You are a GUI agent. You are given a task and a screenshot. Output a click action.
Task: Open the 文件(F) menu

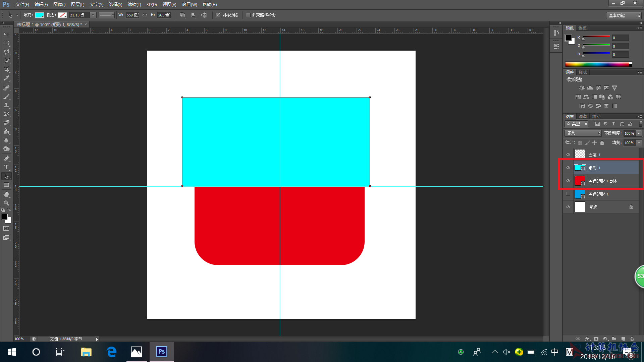click(x=22, y=4)
